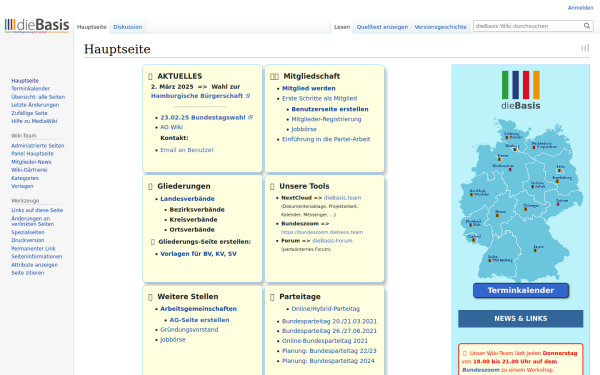
Task: Click the Brandenburg marker on the map
Action: 558,181
